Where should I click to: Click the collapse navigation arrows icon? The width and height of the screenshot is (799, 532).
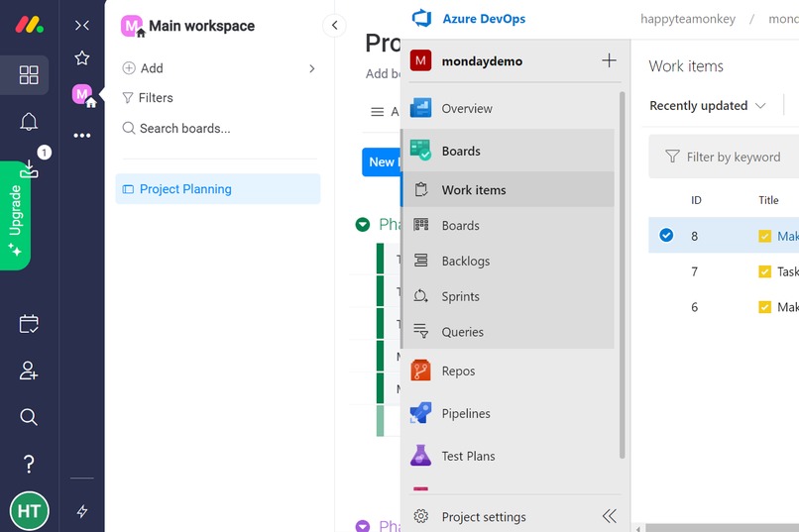(82, 26)
